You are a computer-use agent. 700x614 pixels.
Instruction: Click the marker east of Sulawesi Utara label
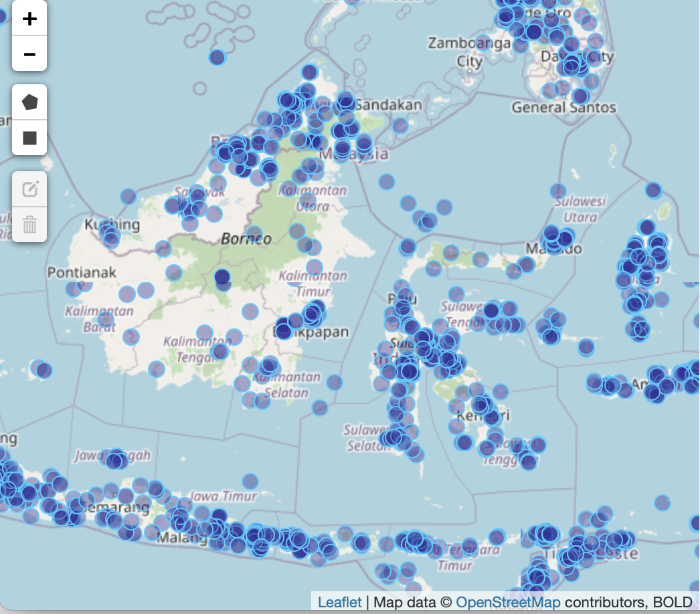[x=653, y=190]
